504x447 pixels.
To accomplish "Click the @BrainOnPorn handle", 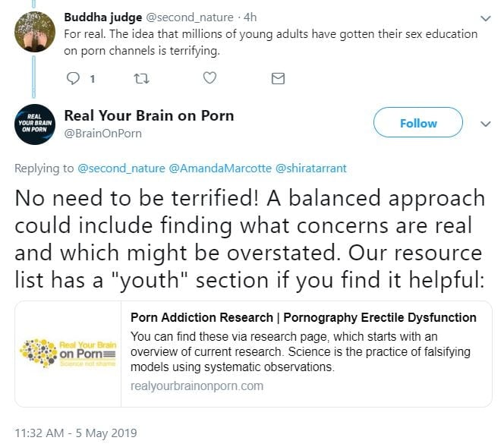I will tap(102, 133).
